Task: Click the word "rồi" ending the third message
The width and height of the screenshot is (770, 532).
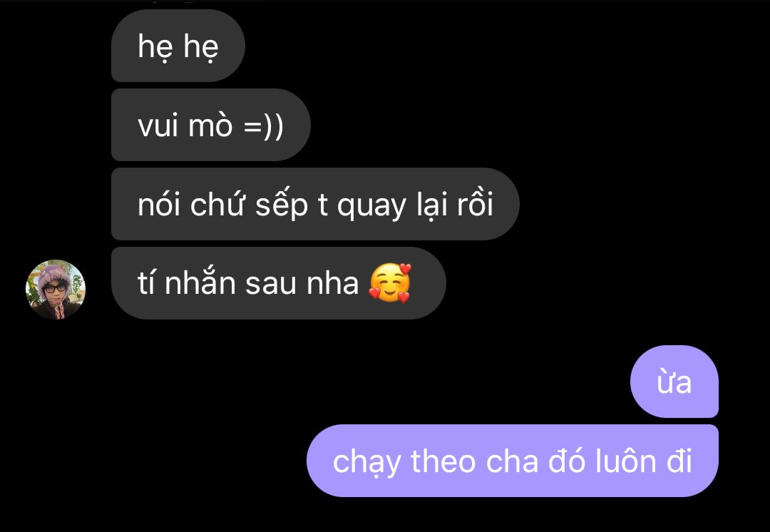Action: coord(475,204)
